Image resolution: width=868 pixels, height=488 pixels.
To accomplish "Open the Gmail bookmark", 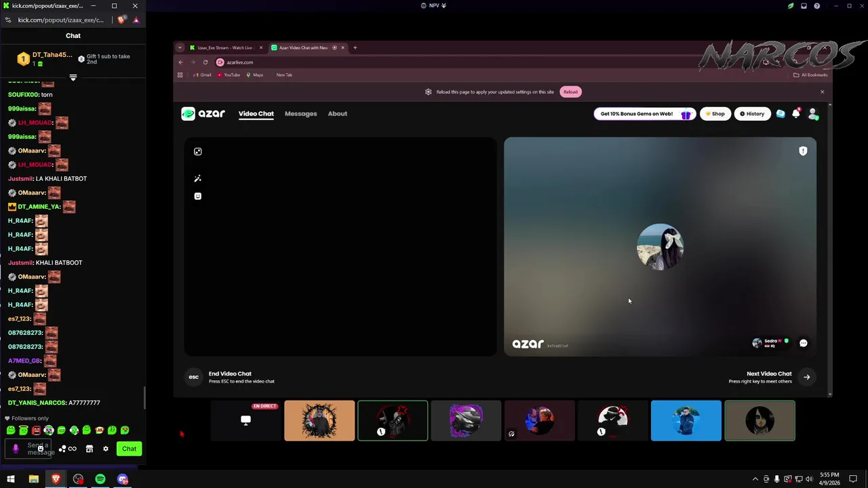I will (x=202, y=75).
